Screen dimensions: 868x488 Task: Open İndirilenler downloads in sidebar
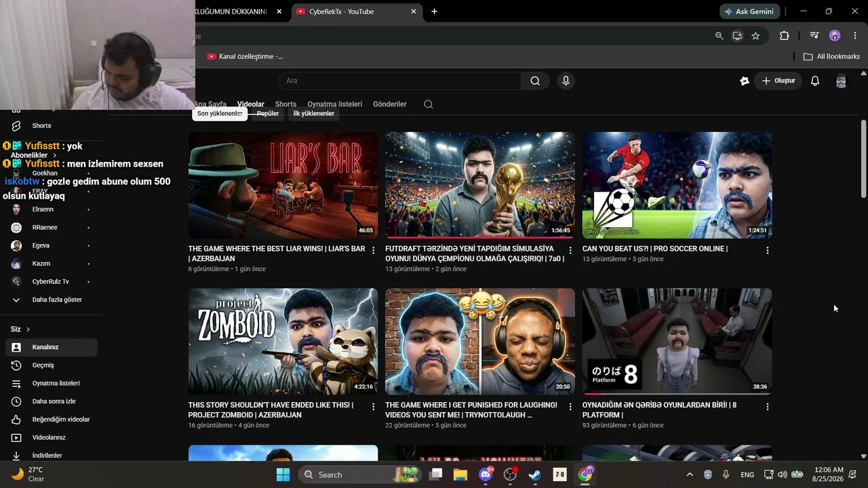52,455
